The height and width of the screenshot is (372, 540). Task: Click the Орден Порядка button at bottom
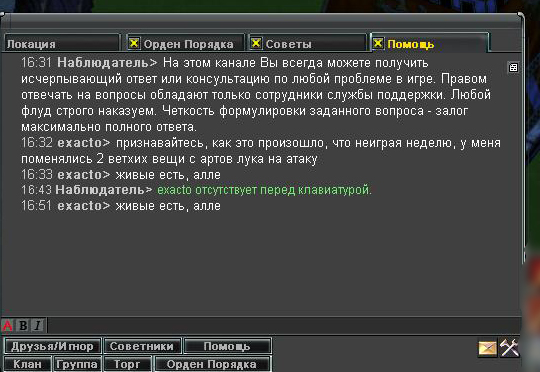pyautogui.click(x=212, y=364)
